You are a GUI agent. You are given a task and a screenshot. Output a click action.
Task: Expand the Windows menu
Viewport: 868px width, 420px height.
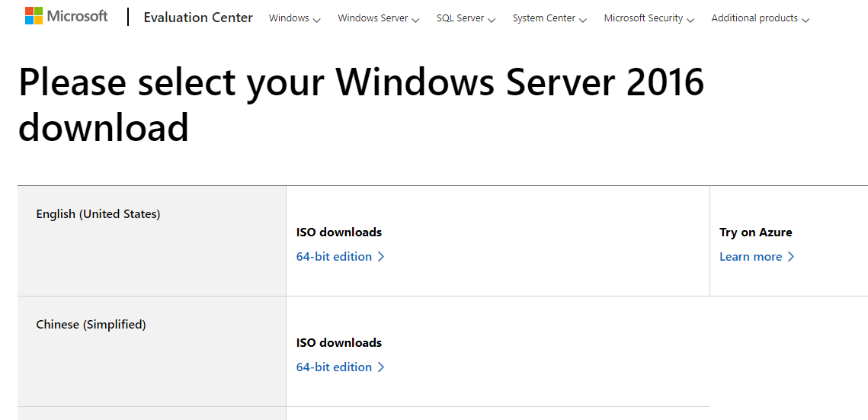coord(294,18)
